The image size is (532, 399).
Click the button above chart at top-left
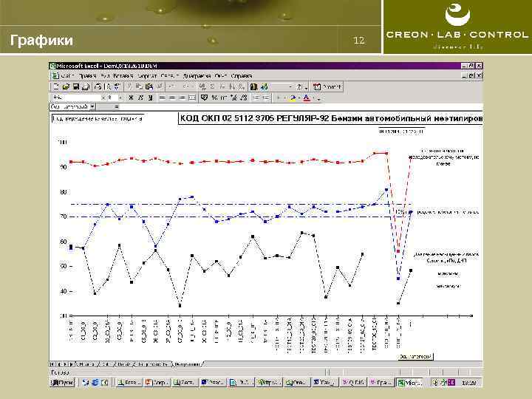[x=98, y=118]
